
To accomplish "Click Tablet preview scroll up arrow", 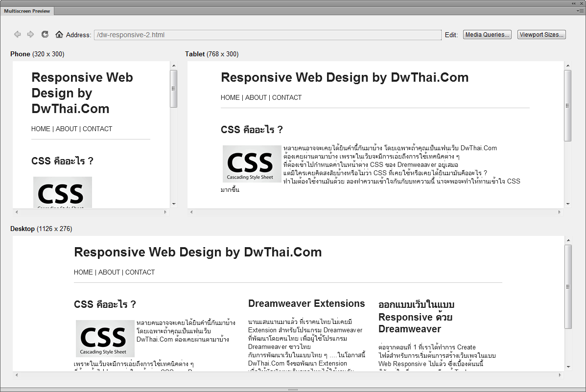I will tap(568, 66).
